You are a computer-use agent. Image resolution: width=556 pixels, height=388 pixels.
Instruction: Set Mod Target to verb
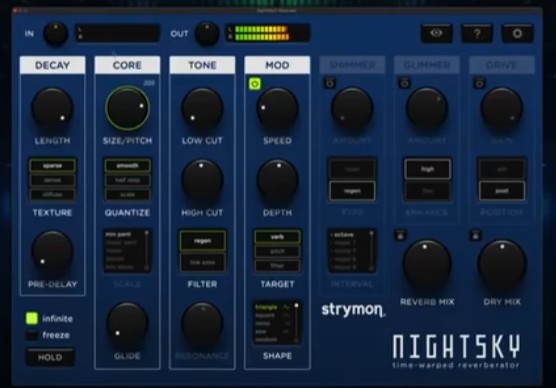(277, 237)
